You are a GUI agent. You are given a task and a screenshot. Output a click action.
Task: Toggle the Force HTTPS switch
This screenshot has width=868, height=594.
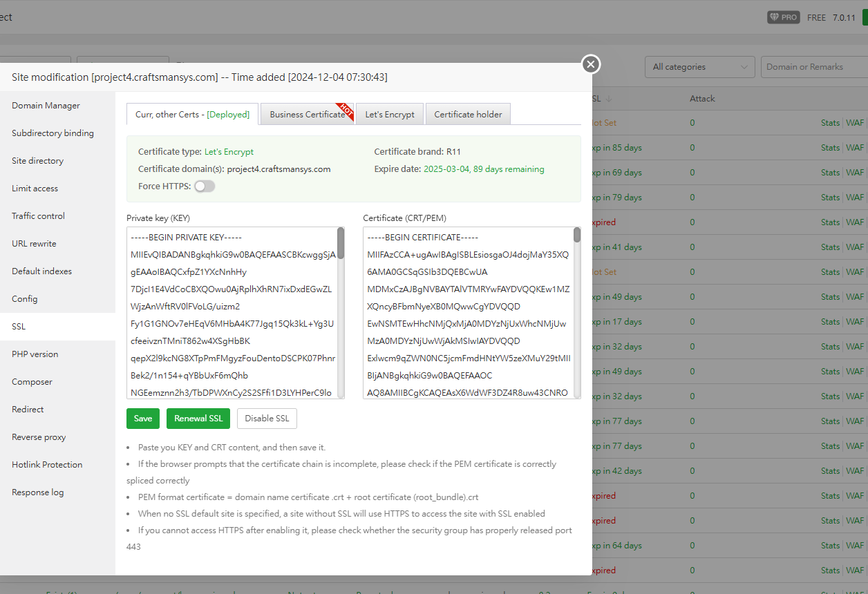point(205,186)
